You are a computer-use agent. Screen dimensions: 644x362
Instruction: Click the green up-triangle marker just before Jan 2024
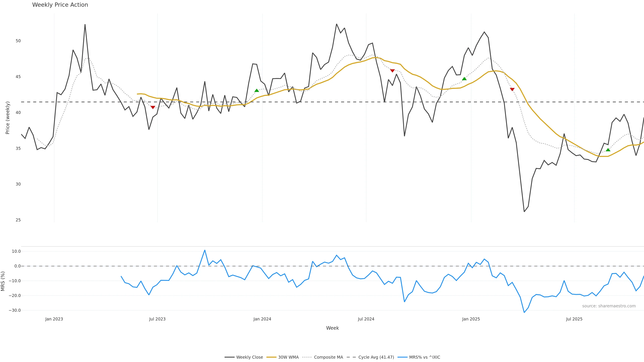tap(256, 90)
